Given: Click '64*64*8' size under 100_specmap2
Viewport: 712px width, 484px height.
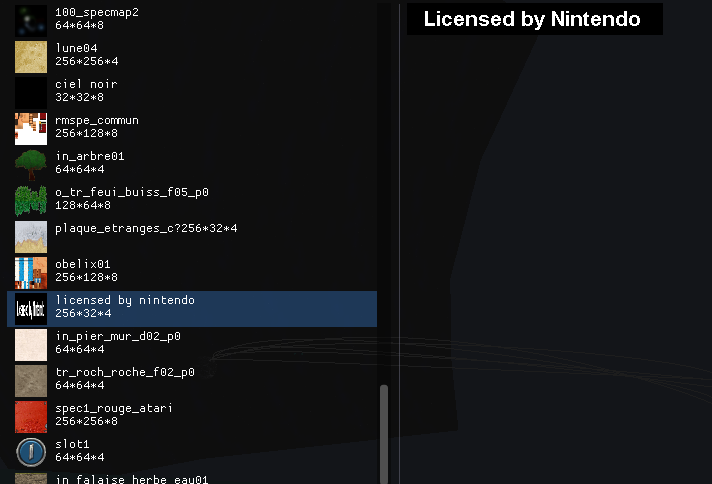Looking at the screenshot, I should [x=79, y=25].
